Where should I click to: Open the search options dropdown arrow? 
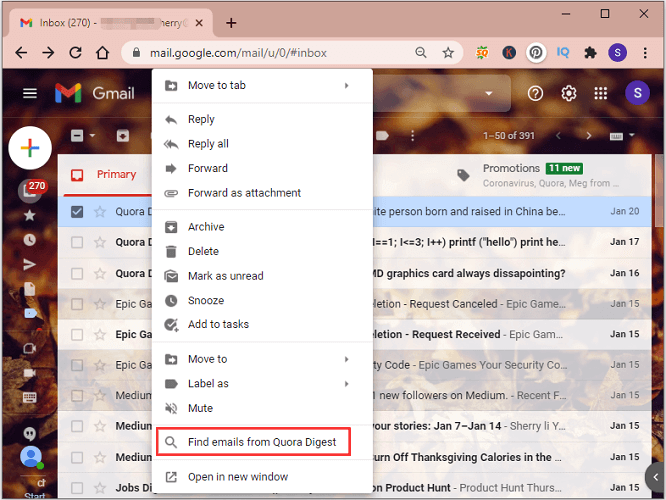point(489,93)
